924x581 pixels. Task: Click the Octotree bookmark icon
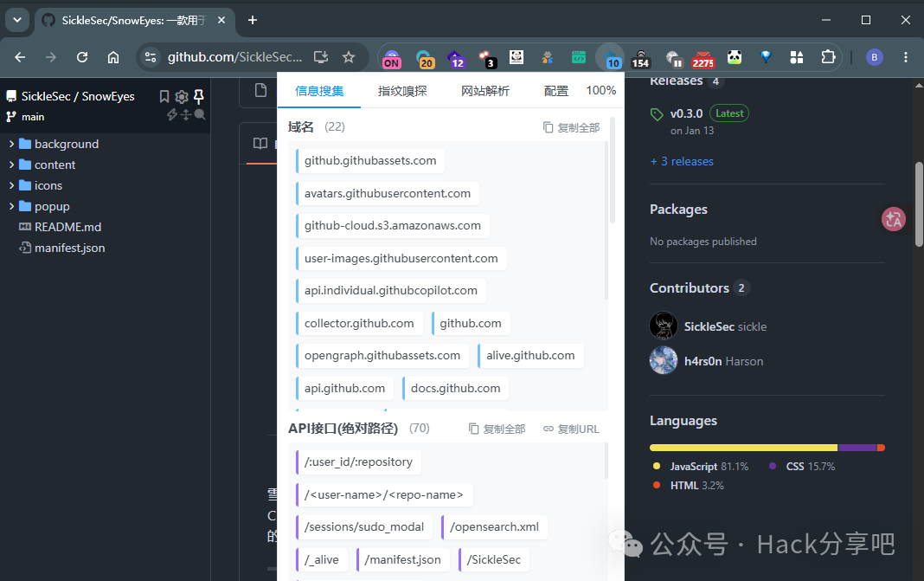(164, 96)
